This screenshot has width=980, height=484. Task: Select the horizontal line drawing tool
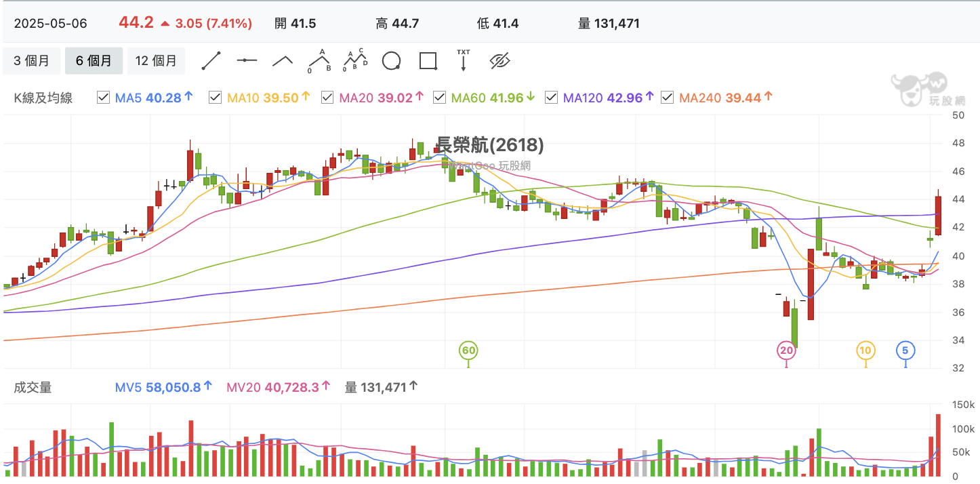[247, 61]
